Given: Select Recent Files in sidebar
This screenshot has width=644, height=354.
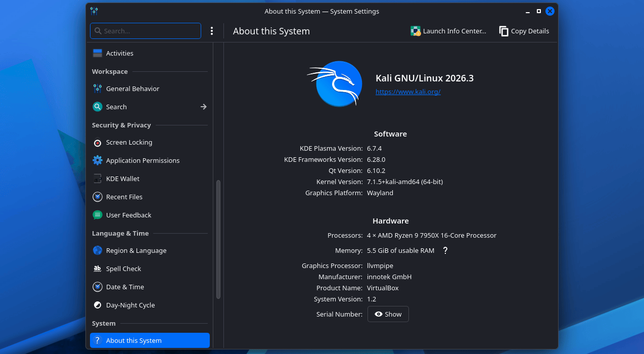Looking at the screenshot, I should coord(150,197).
